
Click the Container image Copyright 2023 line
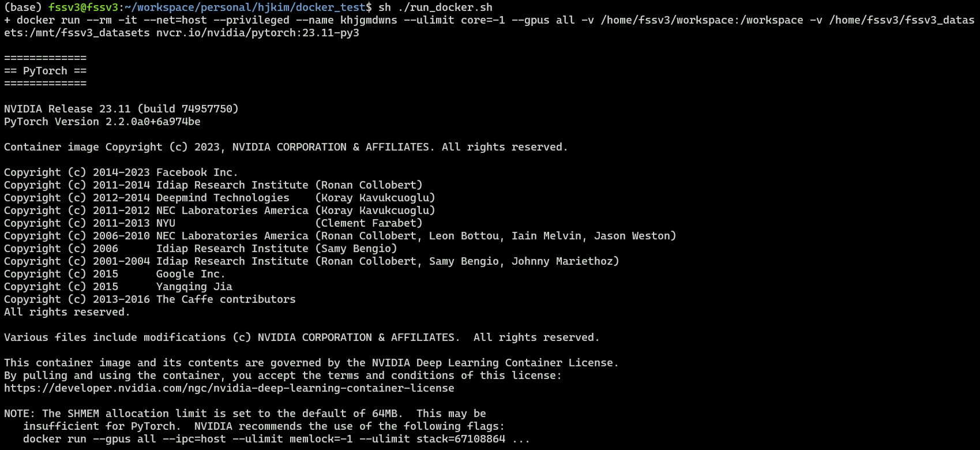[286, 147]
